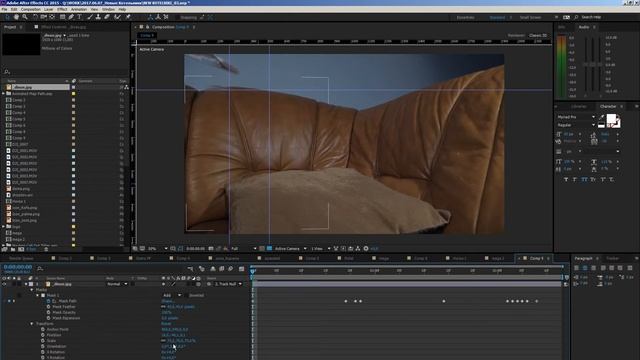Select the Rotation tool

[x=35, y=17]
